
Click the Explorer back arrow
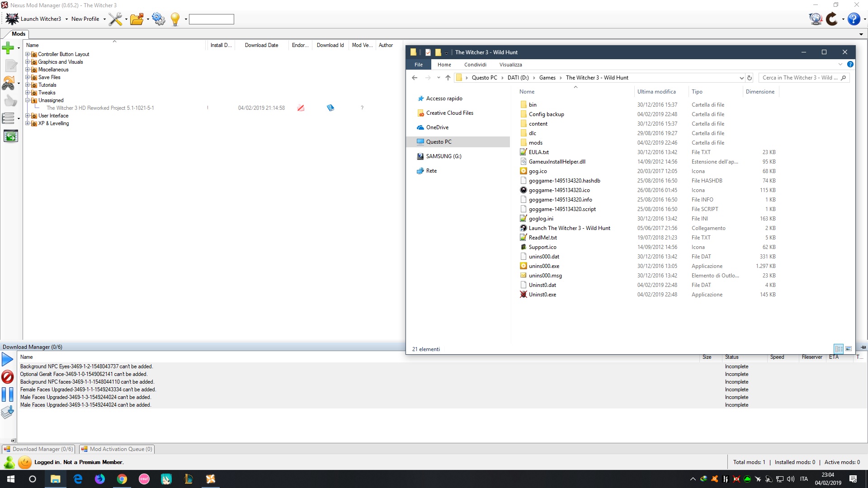(415, 78)
